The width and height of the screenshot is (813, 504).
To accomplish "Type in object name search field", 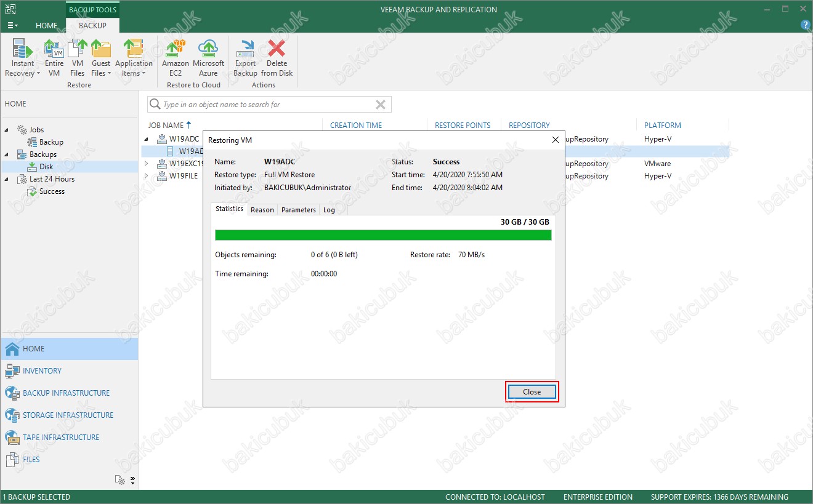I will tap(268, 105).
